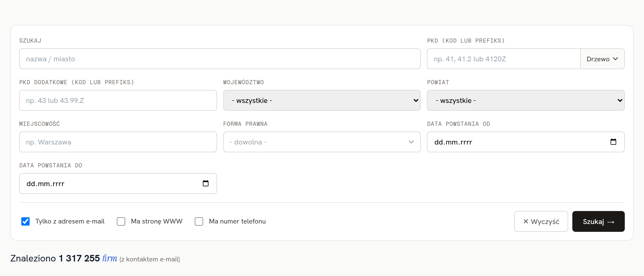Expand the Województwo select list
644x276 pixels.
[x=322, y=100]
